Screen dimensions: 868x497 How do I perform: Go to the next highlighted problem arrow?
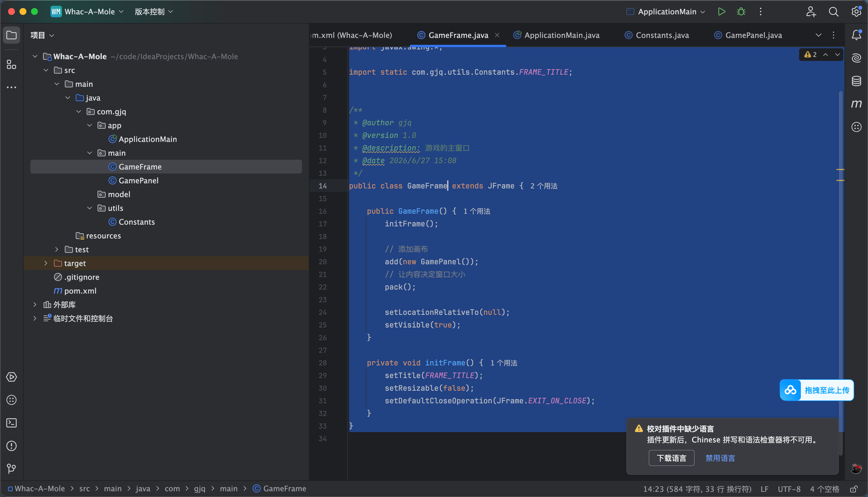(x=837, y=55)
